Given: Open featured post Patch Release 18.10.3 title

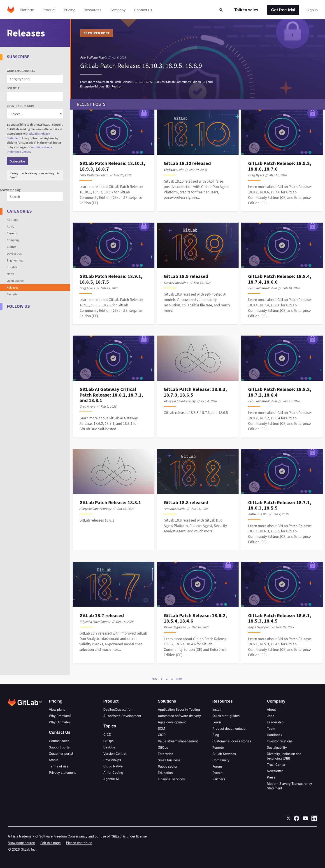Looking at the screenshot, I should (x=141, y=66).
